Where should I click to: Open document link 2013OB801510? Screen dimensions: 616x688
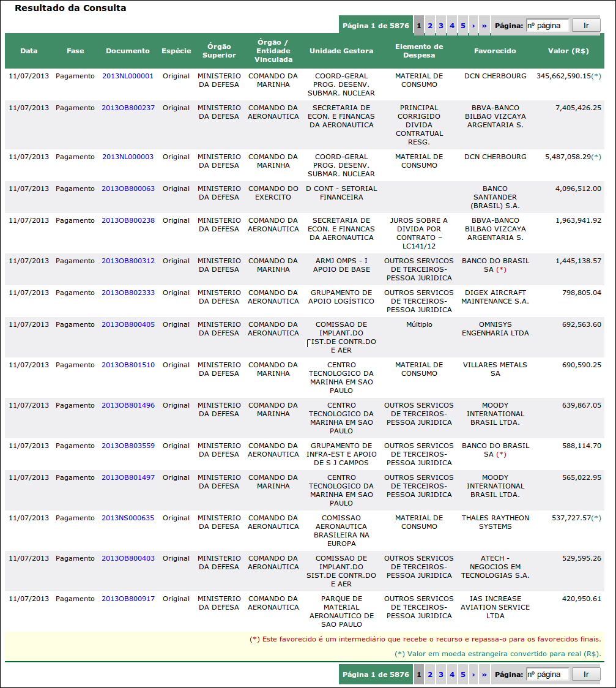click(x=128, y=365)
